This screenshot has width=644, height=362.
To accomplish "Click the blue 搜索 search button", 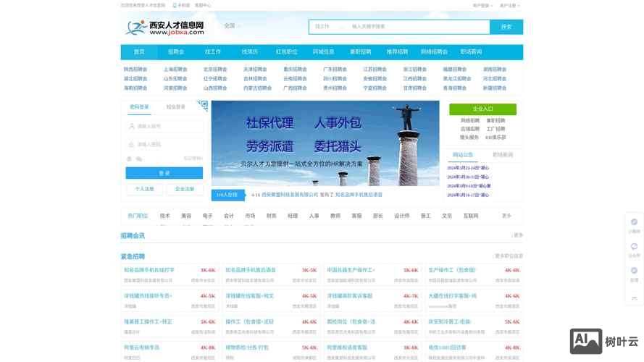I will pos(506,27).
